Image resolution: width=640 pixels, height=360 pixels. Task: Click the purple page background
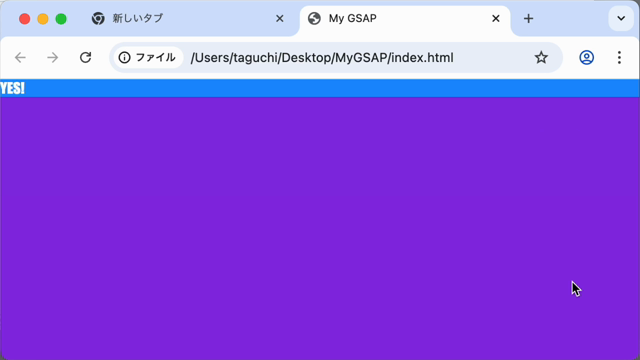tap(320, 229)
